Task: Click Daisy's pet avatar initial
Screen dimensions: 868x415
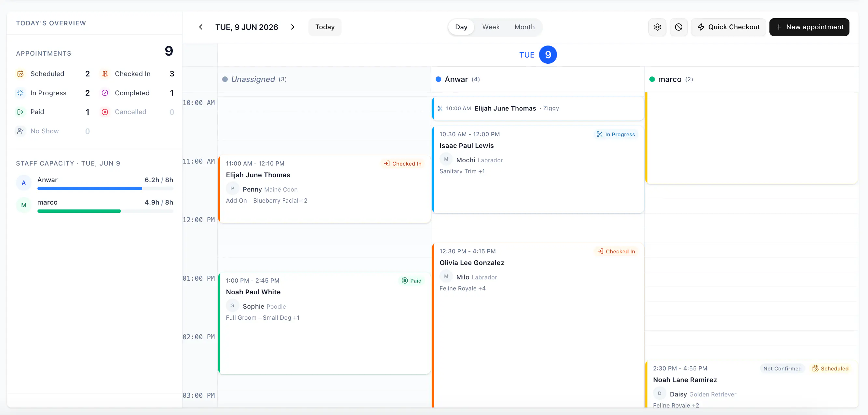Action: (x=660, y=394)
